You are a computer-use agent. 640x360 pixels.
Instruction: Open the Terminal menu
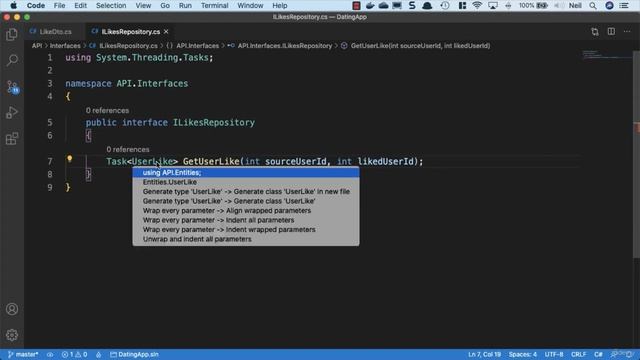[x=214, y=5]
